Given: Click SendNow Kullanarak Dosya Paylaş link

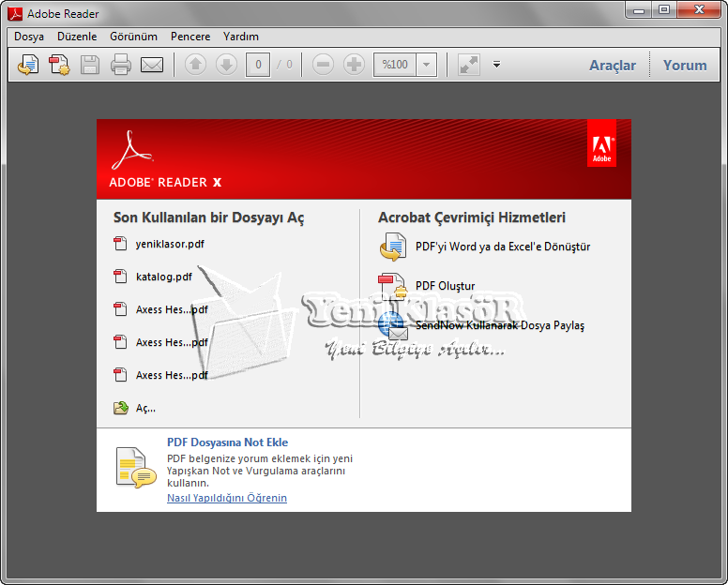Looking at the screenshot, I should (500, 325).
